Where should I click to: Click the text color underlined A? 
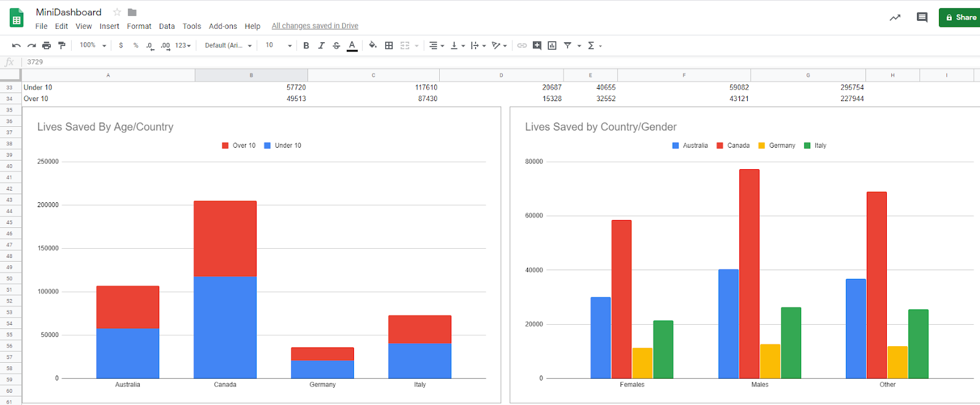[352, 45]
